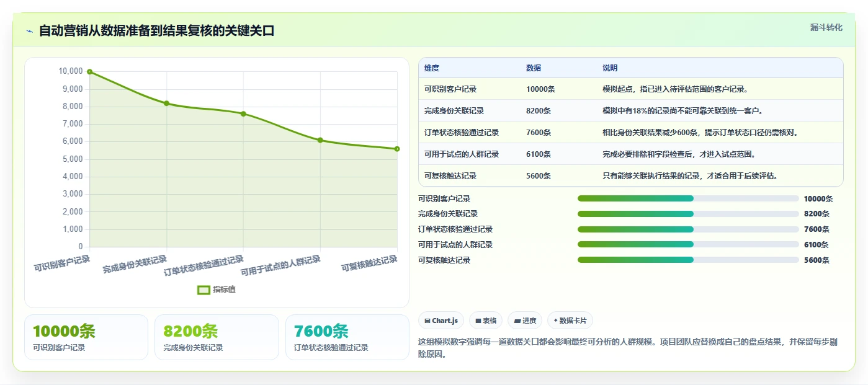Select the Chart.js chip
868x385 pixels.
click(x=441, y=321)
